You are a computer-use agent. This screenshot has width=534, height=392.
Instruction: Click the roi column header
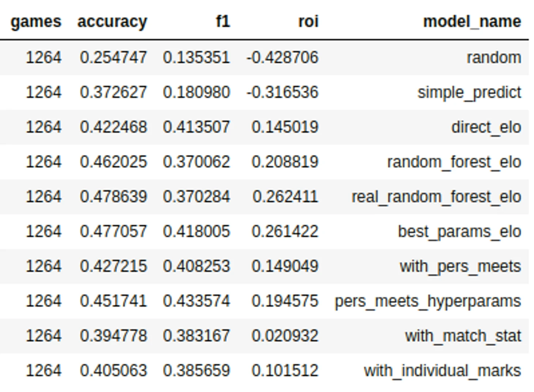click(308, 21)
